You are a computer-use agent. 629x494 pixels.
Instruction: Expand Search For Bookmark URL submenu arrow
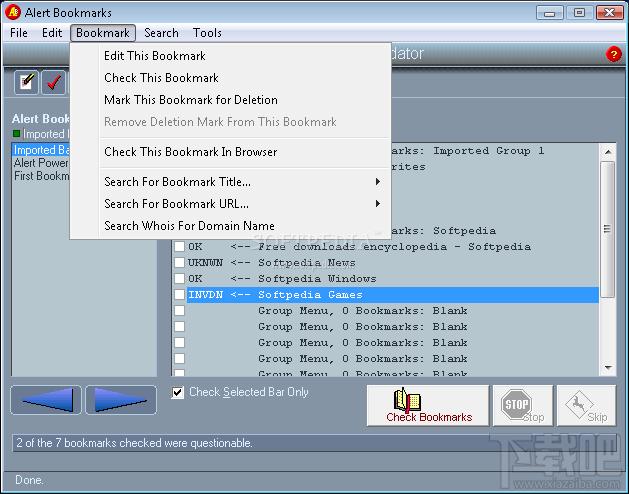tap(377, 204)
